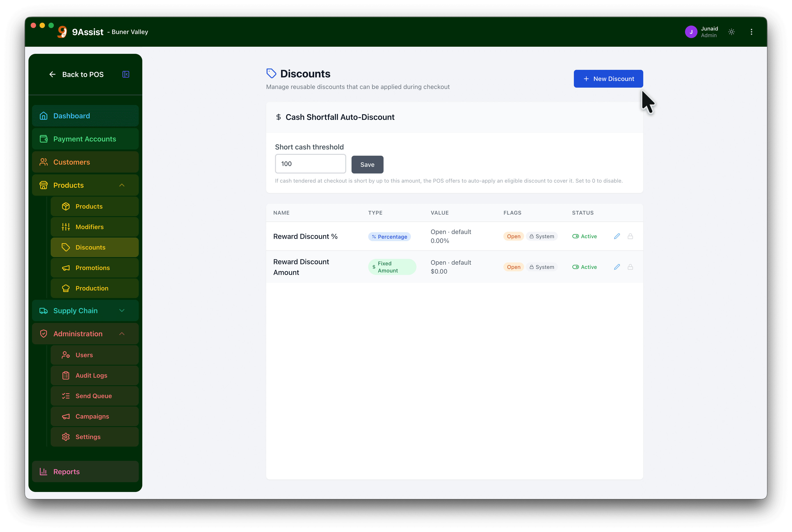Click the FLAGS column header
Viewport: 792px width, 532px height.
[x=512, y=213]
